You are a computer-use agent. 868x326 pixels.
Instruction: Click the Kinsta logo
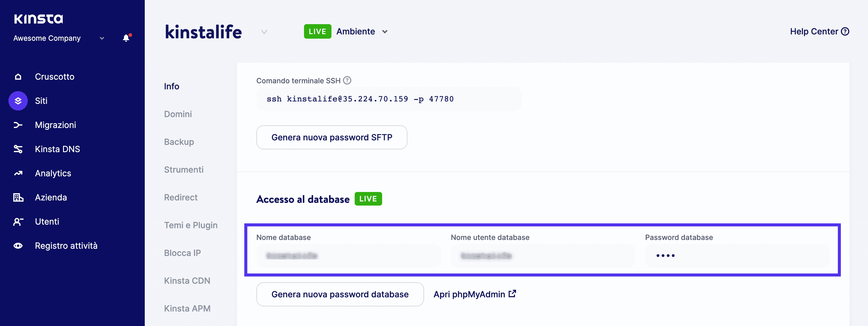click(38, 19)
